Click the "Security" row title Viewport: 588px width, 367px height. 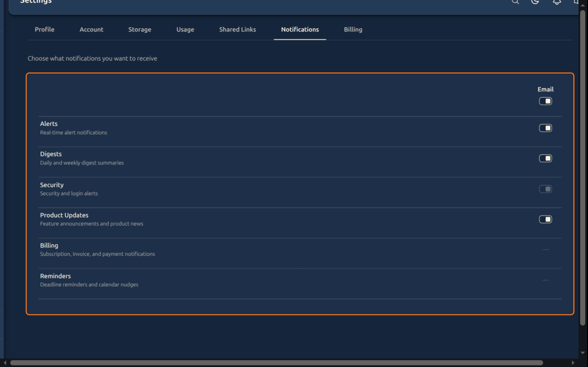point(52,185)
